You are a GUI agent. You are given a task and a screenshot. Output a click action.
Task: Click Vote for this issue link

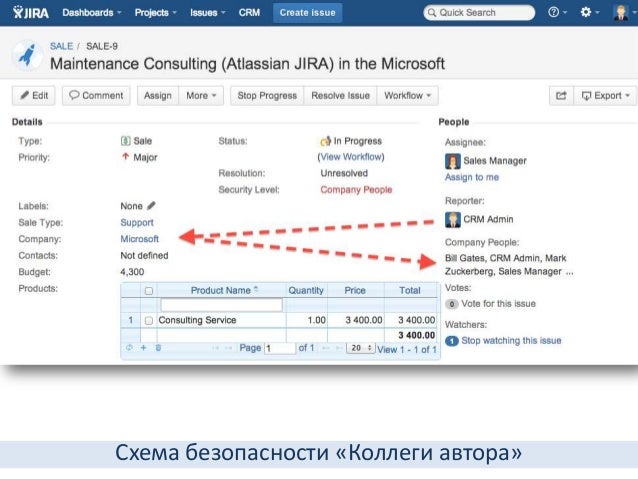point(498,304)
